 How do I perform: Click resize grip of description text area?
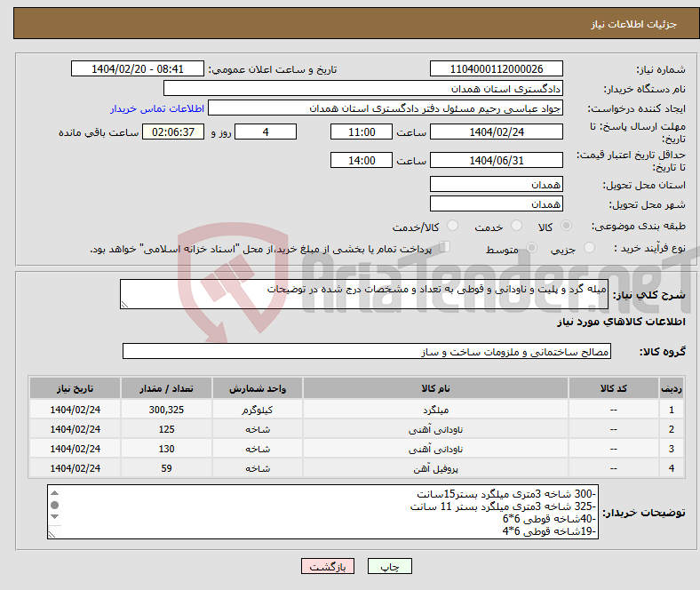pos(124,305)
